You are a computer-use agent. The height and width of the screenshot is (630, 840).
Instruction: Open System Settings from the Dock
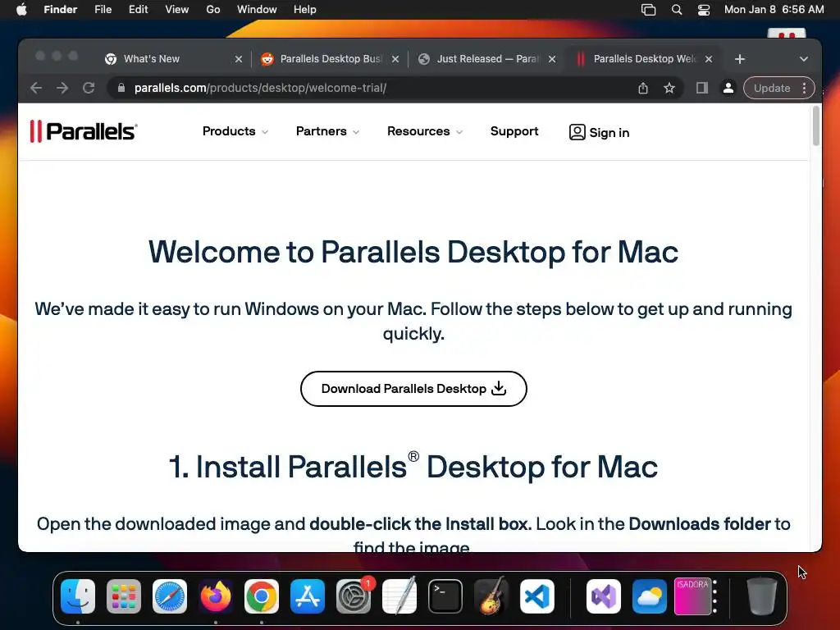354,596
